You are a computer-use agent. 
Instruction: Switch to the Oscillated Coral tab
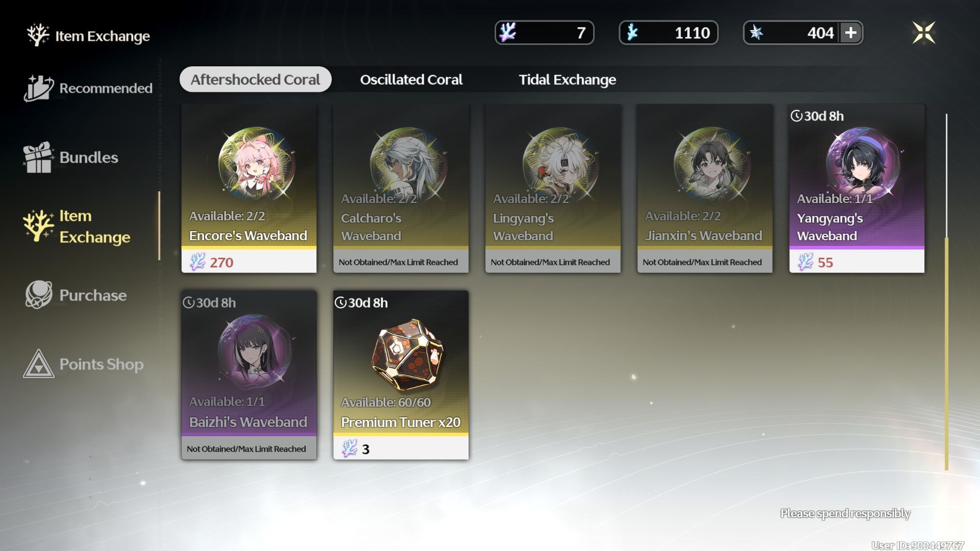(411, 80)
